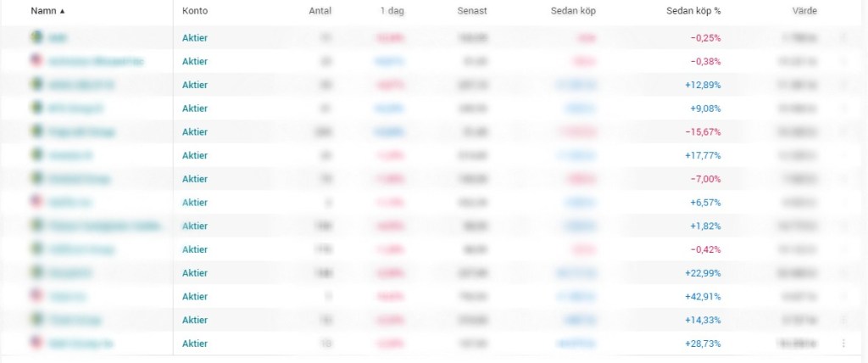Sort table by Sedan köp % column
This screenshot has height=363, width=868.
[693, 11]
